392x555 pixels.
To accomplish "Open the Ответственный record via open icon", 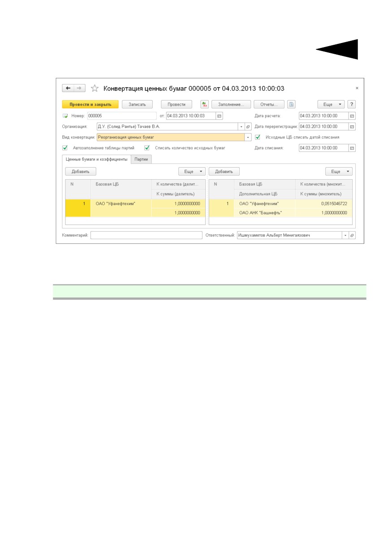I will [352, 235].
